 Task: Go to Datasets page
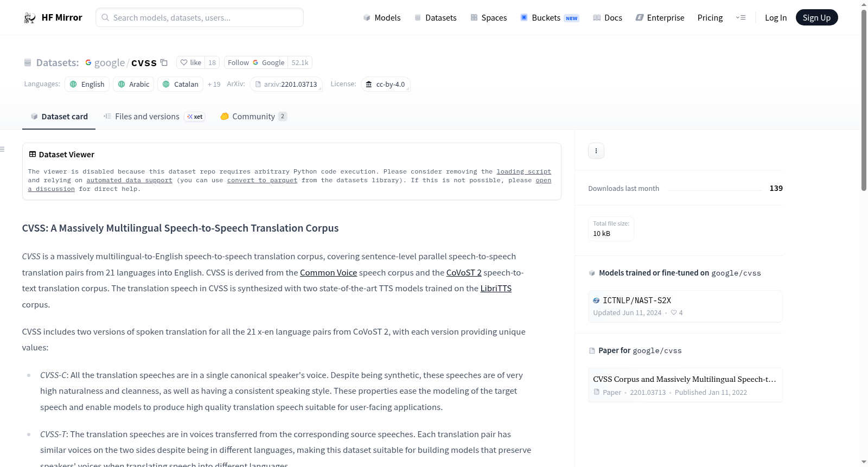click(436, 17)
